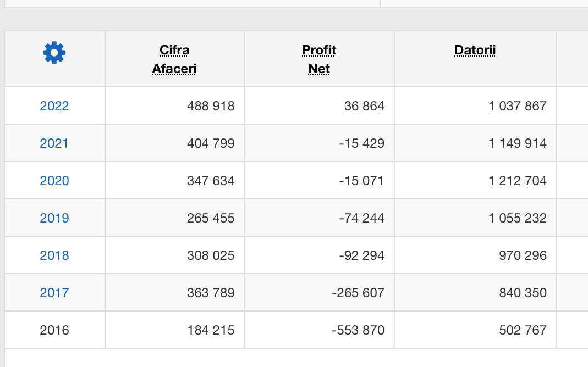Select 2017 debts value 840 350
Viewport: 588px width, 367px height.
coord(523,293)
